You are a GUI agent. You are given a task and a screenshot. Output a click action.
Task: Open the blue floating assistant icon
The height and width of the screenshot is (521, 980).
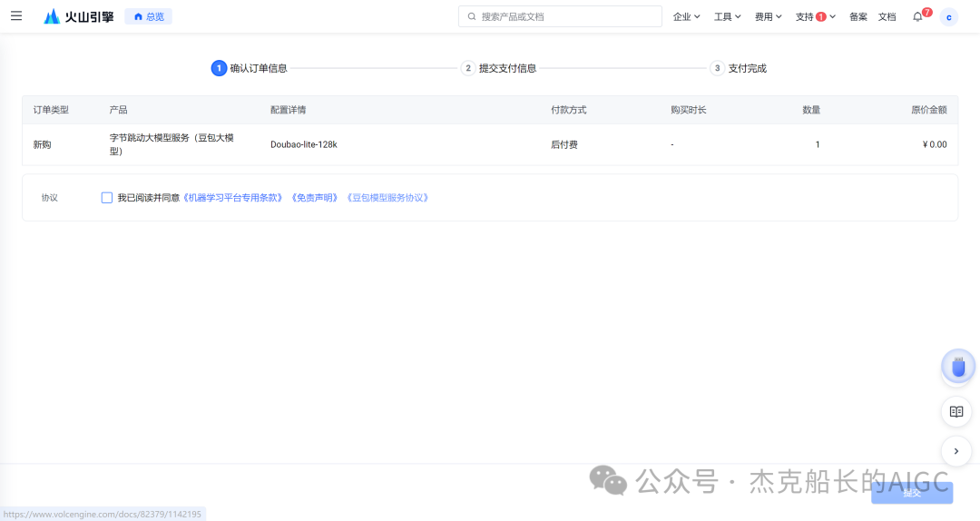[x=957, y=367]
